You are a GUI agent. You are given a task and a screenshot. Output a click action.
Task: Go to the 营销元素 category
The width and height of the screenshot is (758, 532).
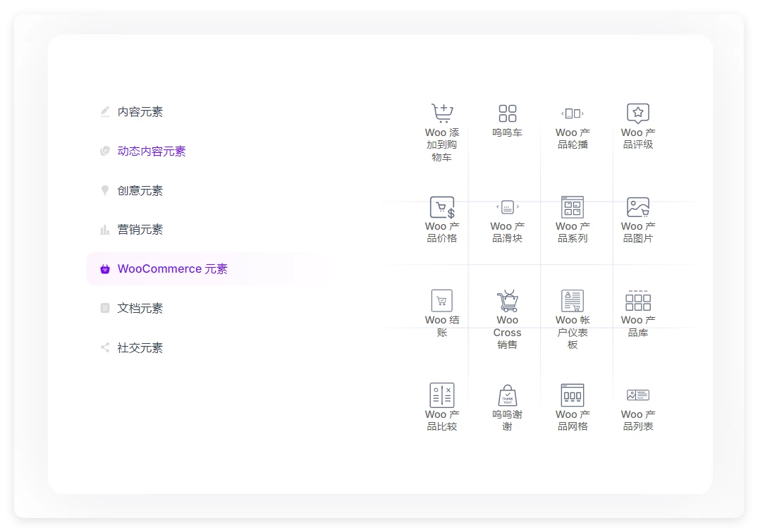click(x=140, y=230)
